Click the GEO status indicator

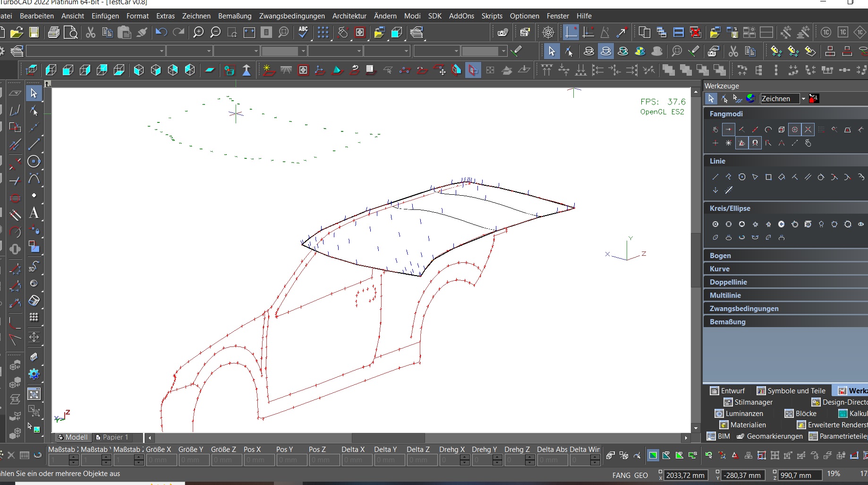[x=641, y=476]
